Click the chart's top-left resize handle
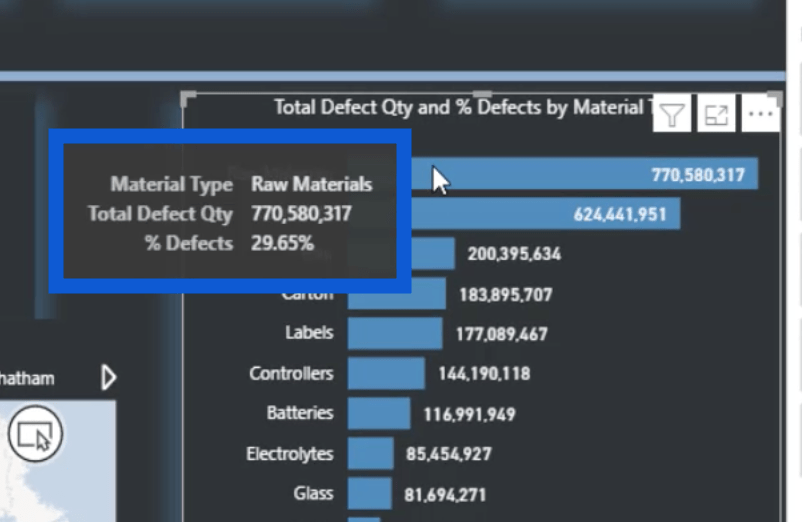The height and width of the screenshot is (522, 802). 187,98
